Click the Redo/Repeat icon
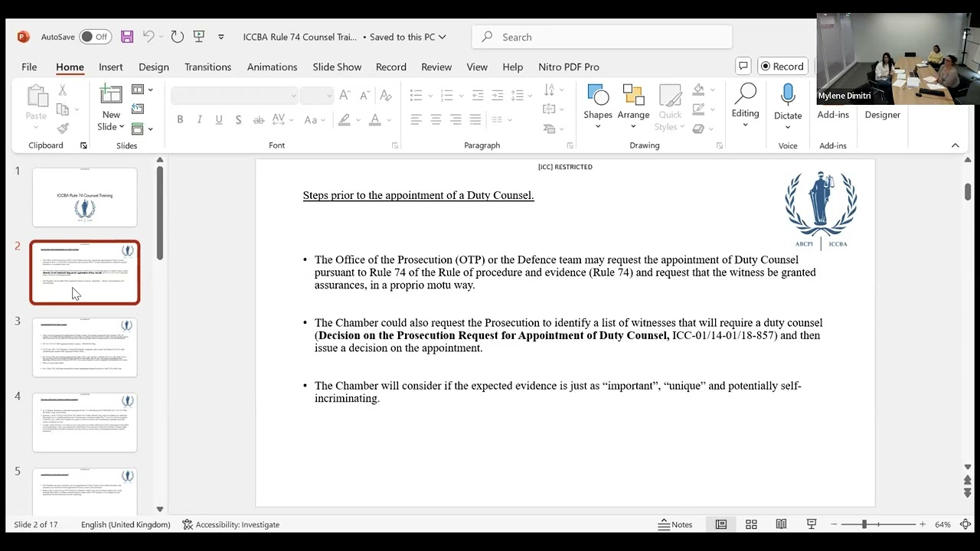 point(178,37)
